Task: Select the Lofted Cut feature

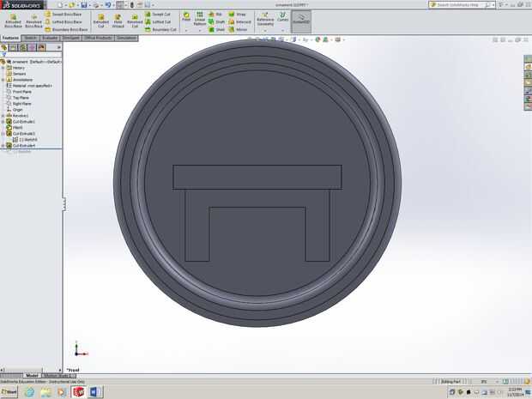Action: tap(158, 21)
